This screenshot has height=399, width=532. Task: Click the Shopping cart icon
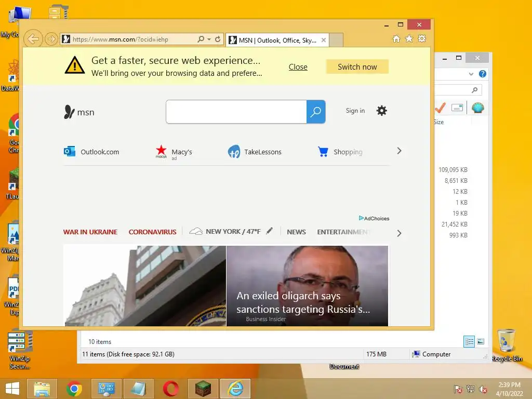[x=323, y=152]
